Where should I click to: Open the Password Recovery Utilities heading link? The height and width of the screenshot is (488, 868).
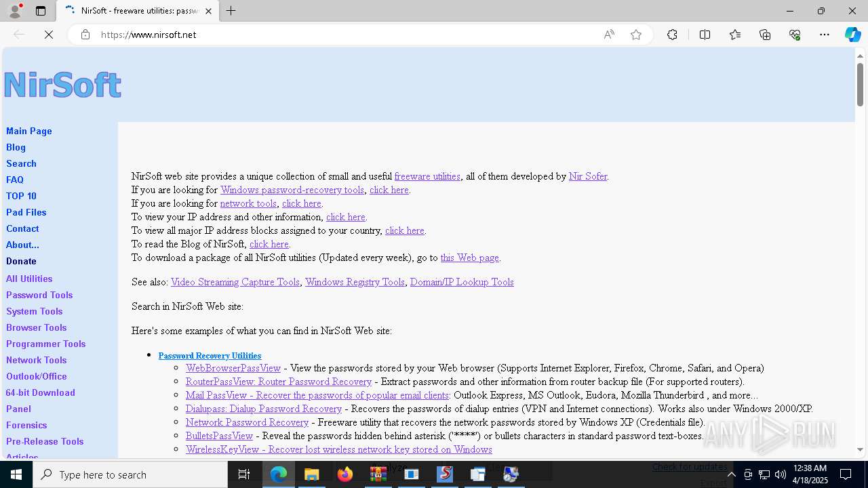tap(210, 356)
